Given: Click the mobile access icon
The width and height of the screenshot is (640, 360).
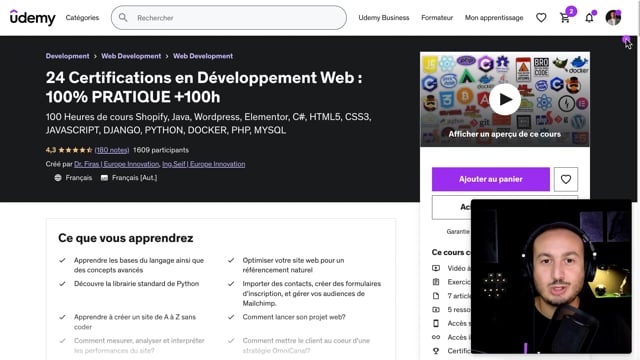Looking at the screenshot, I should 436,323.
